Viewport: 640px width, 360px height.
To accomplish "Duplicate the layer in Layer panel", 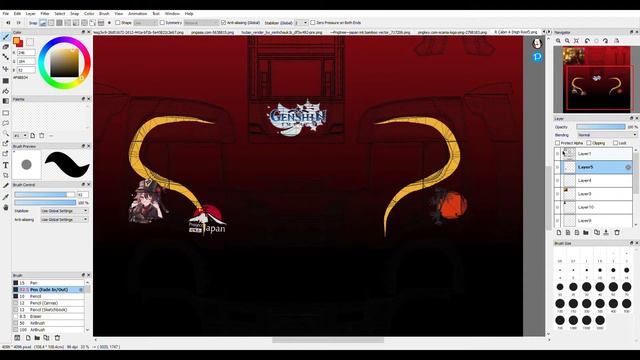I will click(x=597, y=233).
